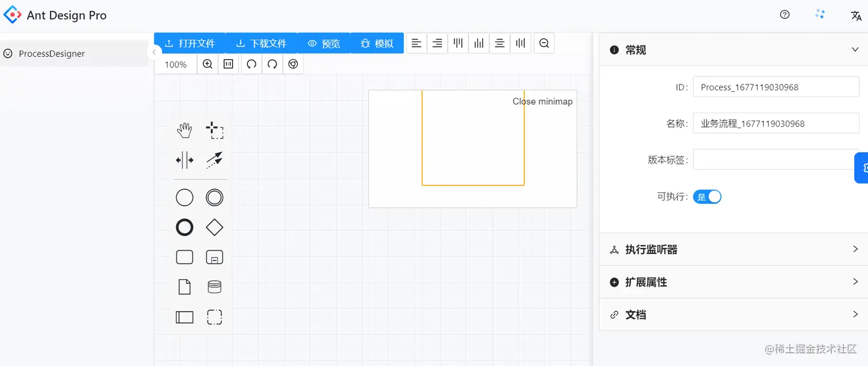Select the Hand tool in the palette

coord(184,130)
